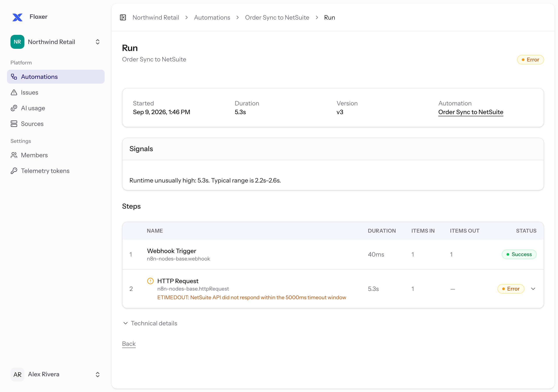Viewport: 558px width, 392px height.
Task: Open the Northwind Retail workspace switcher
Action: tap(56, 42)
